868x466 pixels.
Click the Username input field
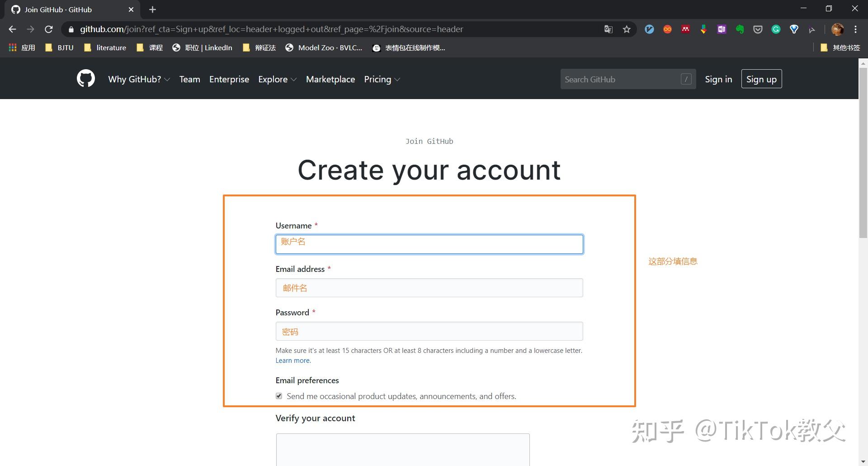tap(429, 244)
